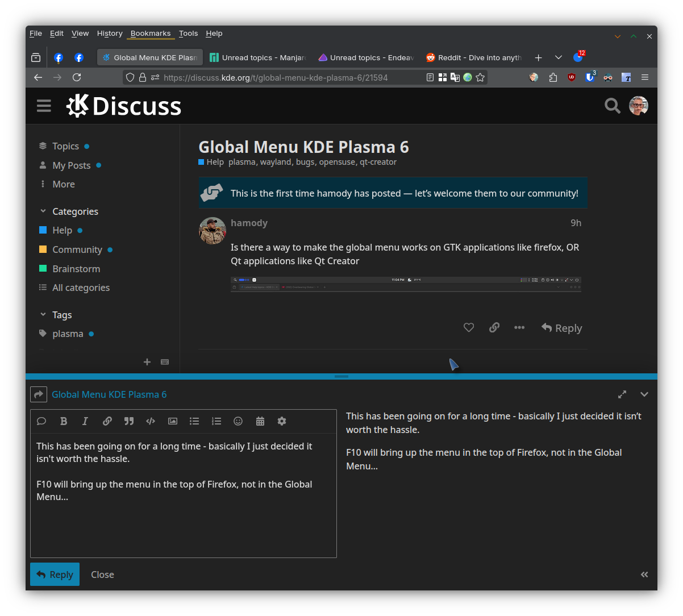Open emoji picker in composer

(x=238, y=421)
